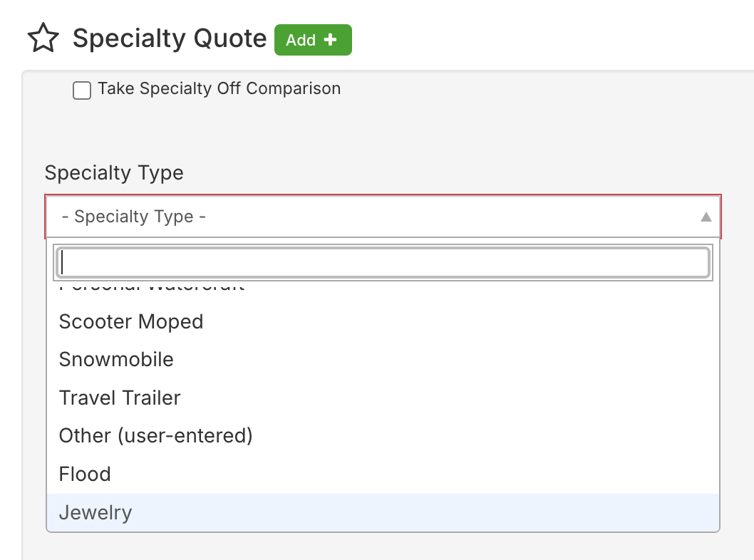Screen dimensions: 754x560
Task: Click the text cursor in the search box
Action: click(x=63, y=262)
